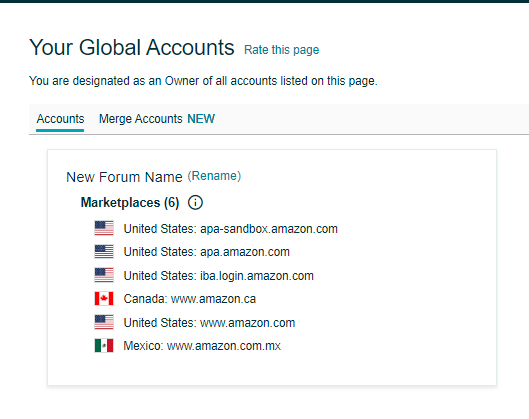
Task: Click the Canada flag icon
Action: coord(104,299)
